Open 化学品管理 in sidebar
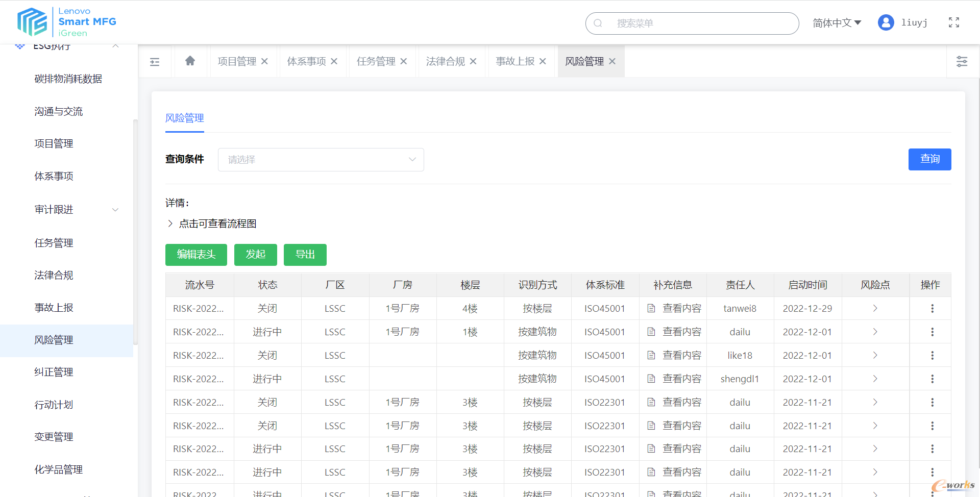The width and height of the screenshot is (980, 497). click(58, 470)
